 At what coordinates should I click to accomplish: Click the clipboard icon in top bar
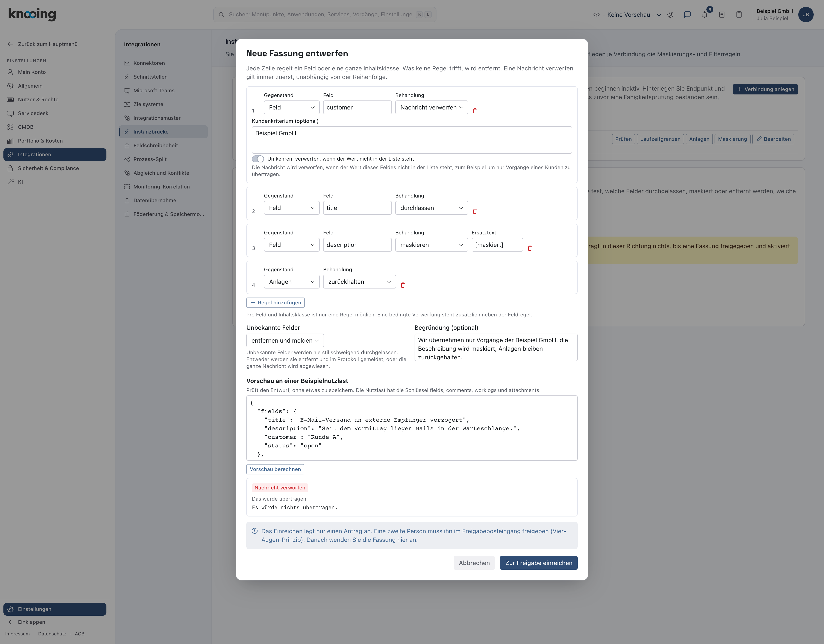(x=739, y=15)
